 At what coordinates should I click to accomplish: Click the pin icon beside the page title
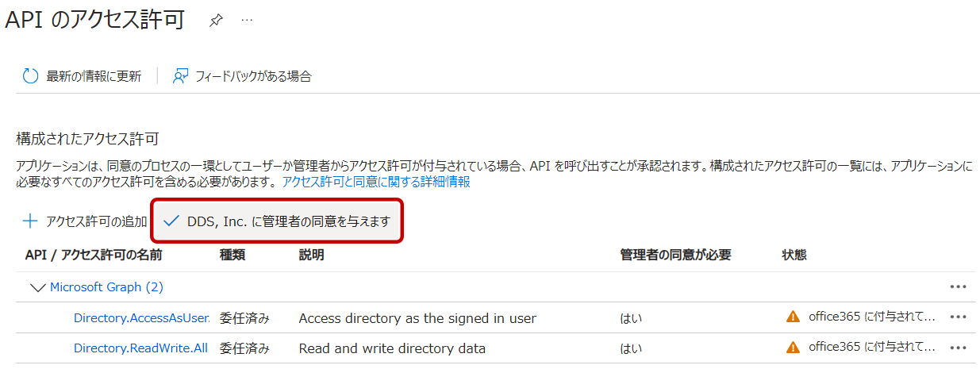point(215,21)
